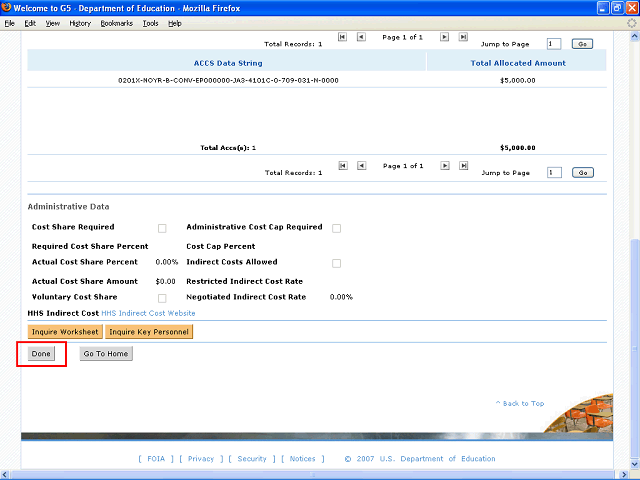Click the scroll up arrow
Image resolution: width=640 pixels, height=480 pixels.
click(635, 37)
